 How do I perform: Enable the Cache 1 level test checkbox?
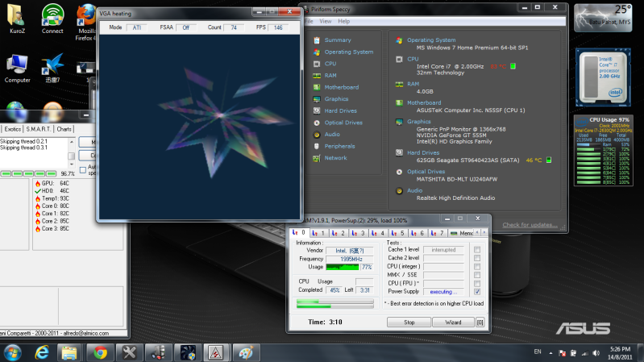tap(478, 250)
